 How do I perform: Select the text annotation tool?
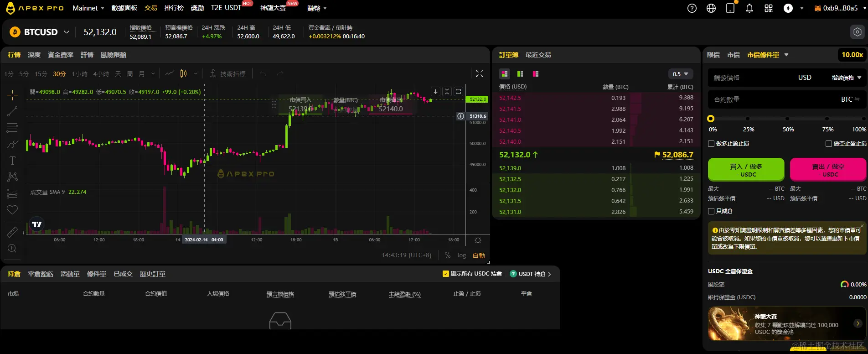click(x=12, y=161)
